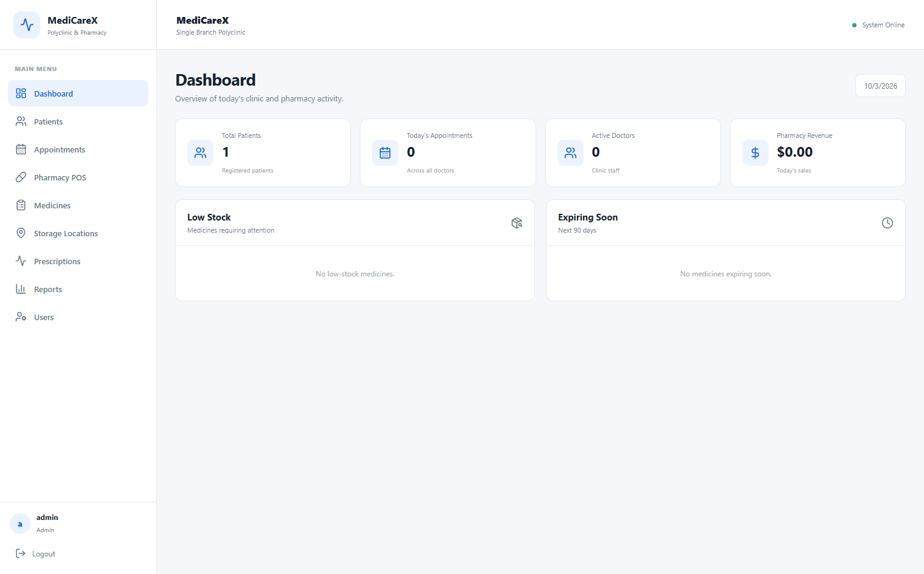Click the Expiring Soon heading
This screenshot has height=574, width=924.
588,217
